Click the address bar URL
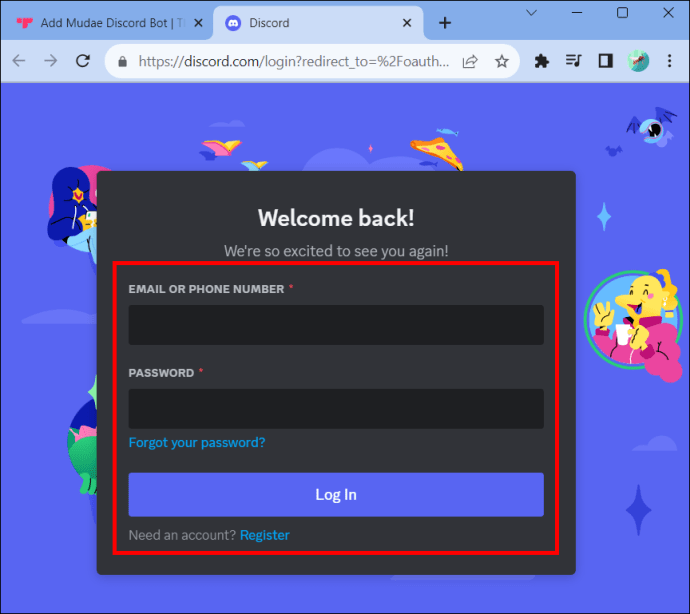Image resolution: width=690 pixels, height=614 pixels. [294, 61]
